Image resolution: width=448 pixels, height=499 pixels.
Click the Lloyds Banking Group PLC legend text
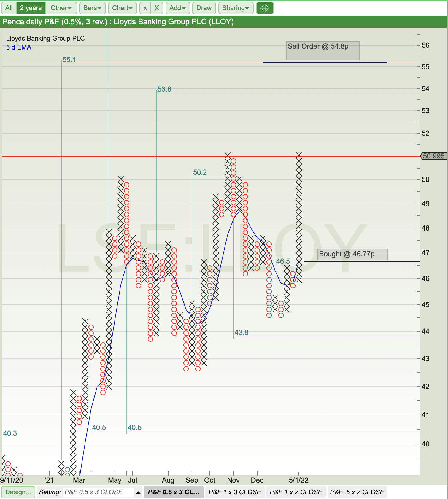(45, 39)
